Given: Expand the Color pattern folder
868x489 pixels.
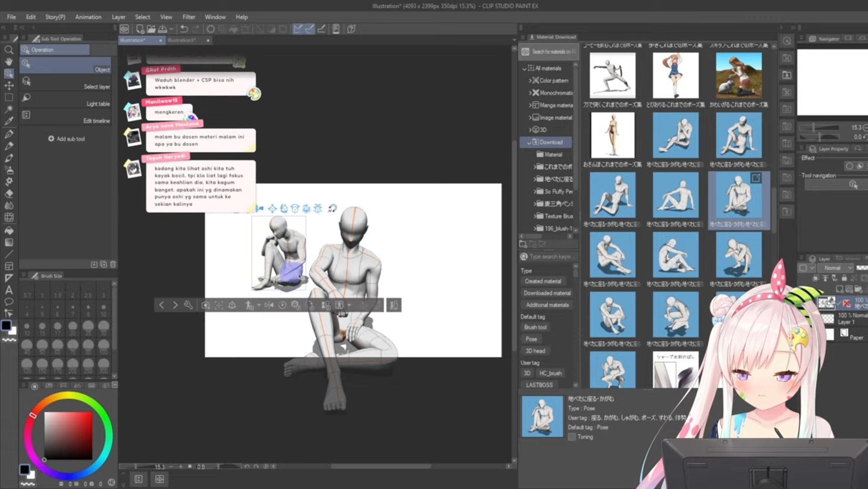Looking at the screenshot, I should 530,81.
